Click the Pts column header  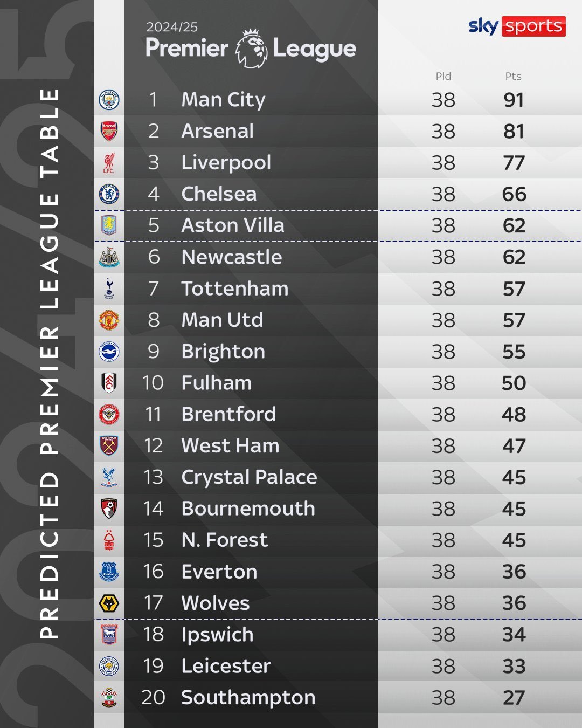click(513, 77)
